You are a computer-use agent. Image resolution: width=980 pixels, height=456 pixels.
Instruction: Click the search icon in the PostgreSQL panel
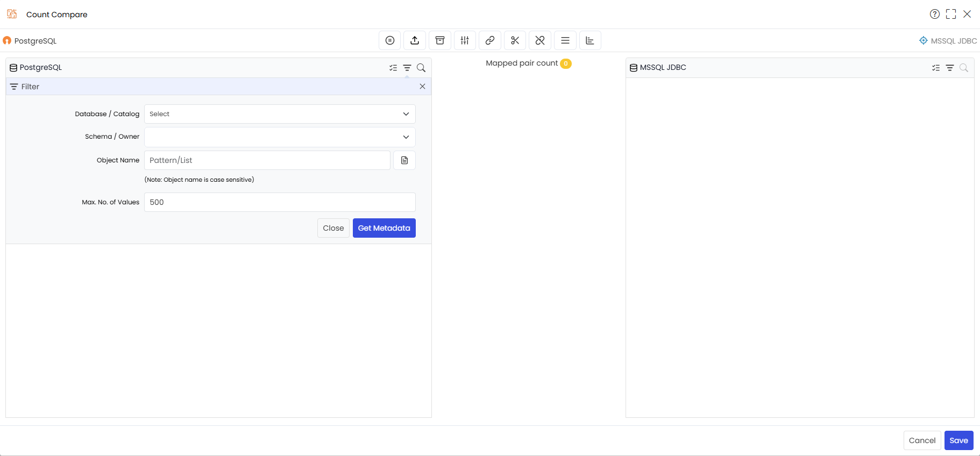[421, 68]
